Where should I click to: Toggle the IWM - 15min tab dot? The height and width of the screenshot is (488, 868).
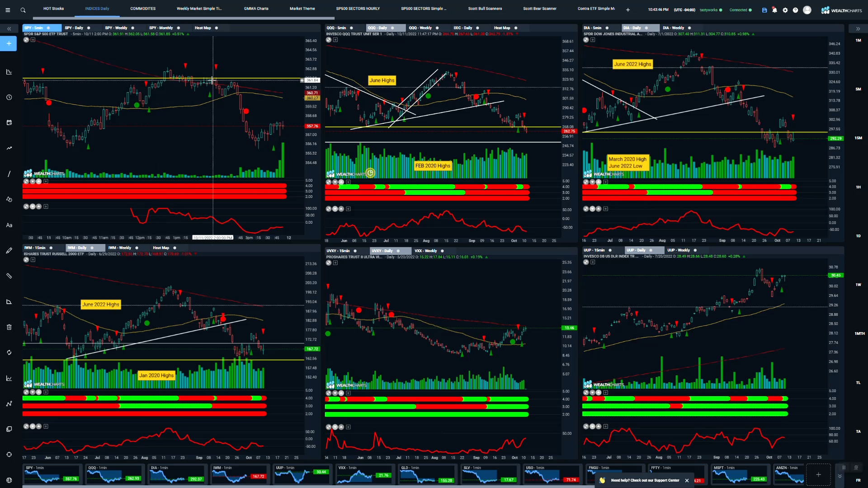tap(51, 248)
